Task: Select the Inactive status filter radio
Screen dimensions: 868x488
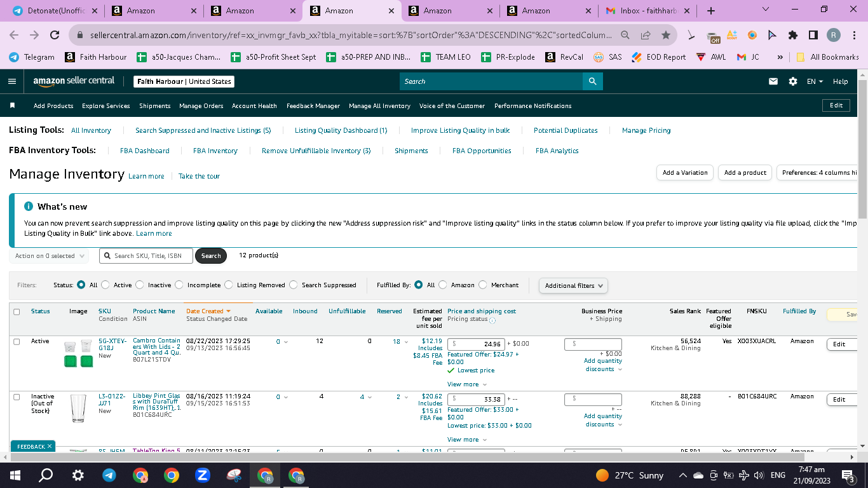Action: 140,285
